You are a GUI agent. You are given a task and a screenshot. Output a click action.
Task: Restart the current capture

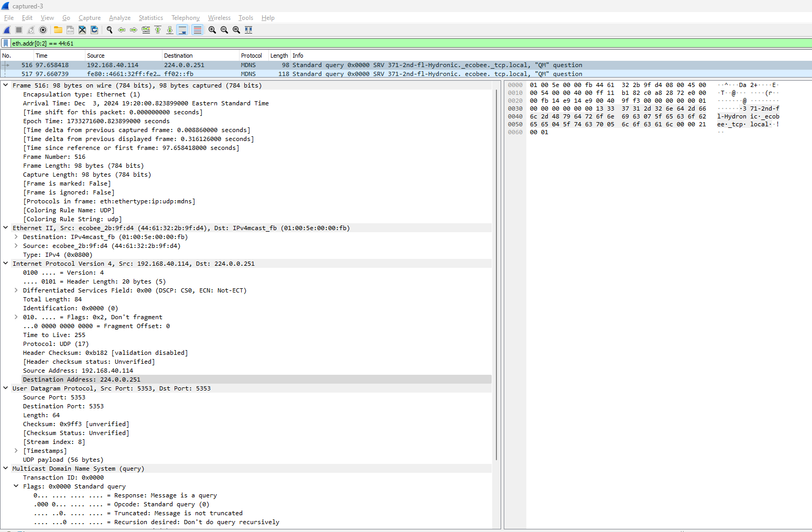click(x=30, y=30)
